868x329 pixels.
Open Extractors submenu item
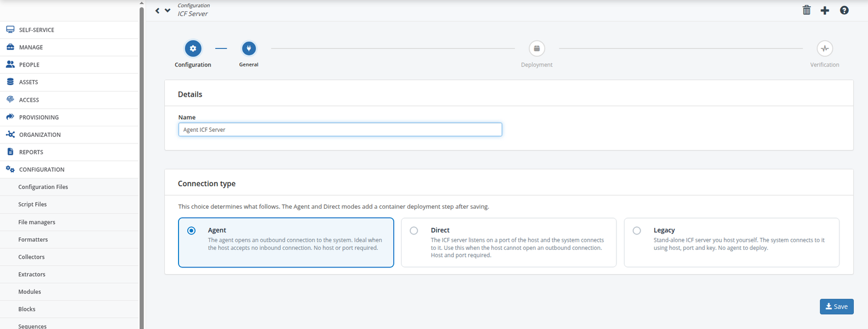32,274
